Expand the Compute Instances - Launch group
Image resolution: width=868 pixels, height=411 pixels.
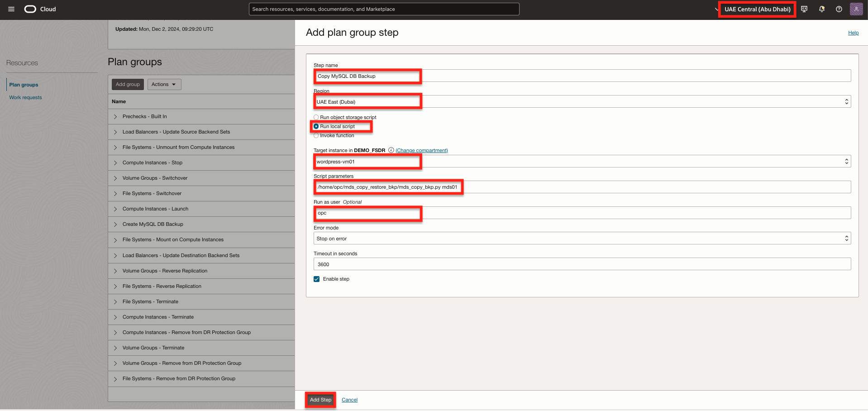click(x=115, y=209)
